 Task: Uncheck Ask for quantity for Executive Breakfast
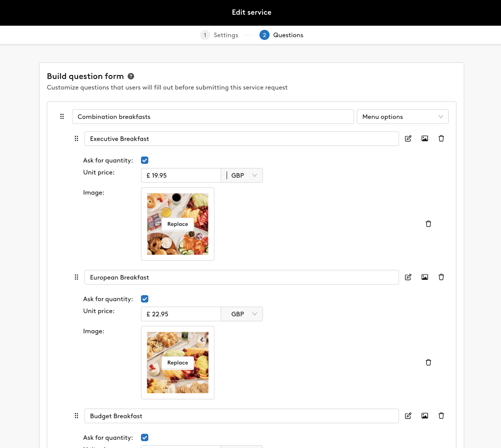pos(145,160)
